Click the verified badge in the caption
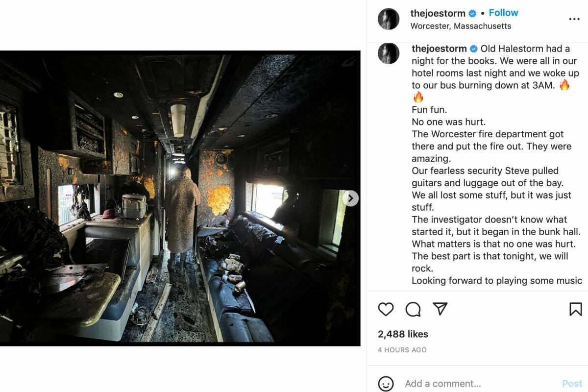588x392 pixels. 474,49
